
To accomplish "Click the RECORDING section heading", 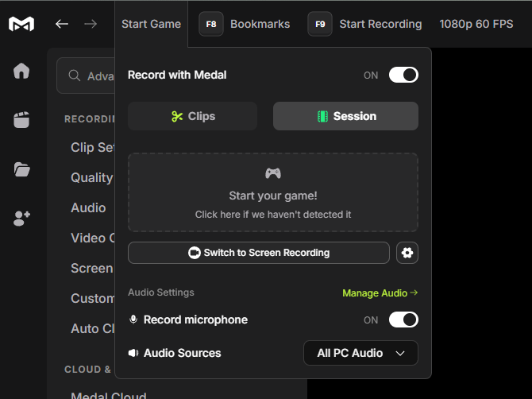I will [x=89, y=119].
